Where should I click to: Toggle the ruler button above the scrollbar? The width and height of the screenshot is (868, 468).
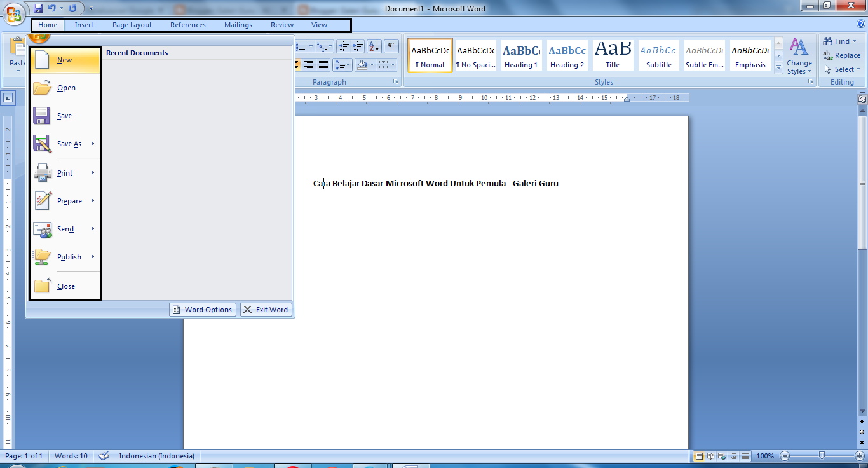tap(862, 99)
